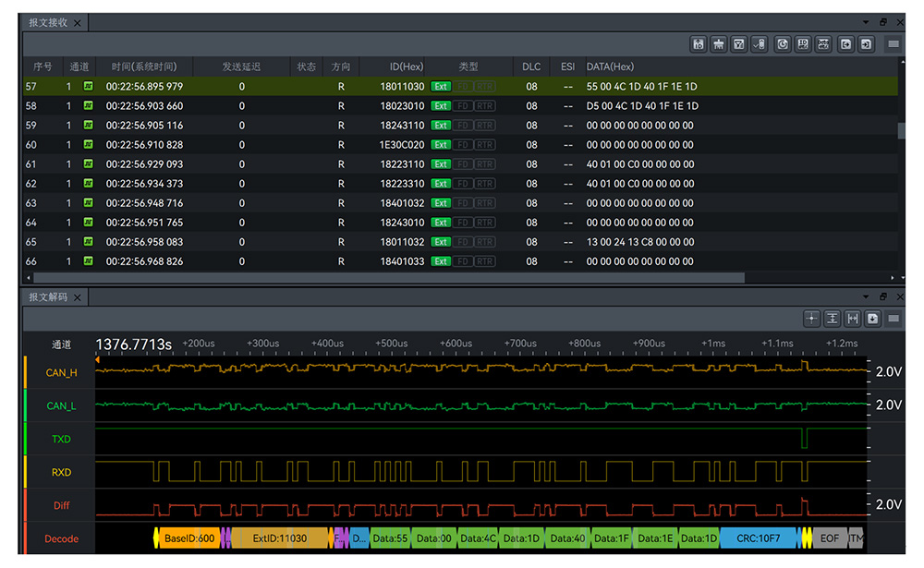The height and width of the screenshot is (568, 924).
Task: Switch to the 报文解码 tab
Action: (x=48, y=297)
